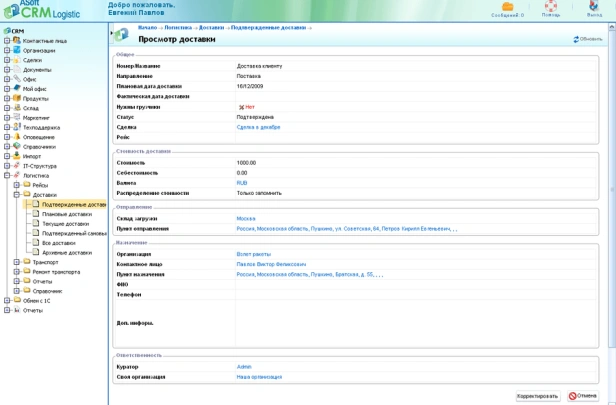
Task: Click the Обновить refresh icon
Action: coord(576,39)
